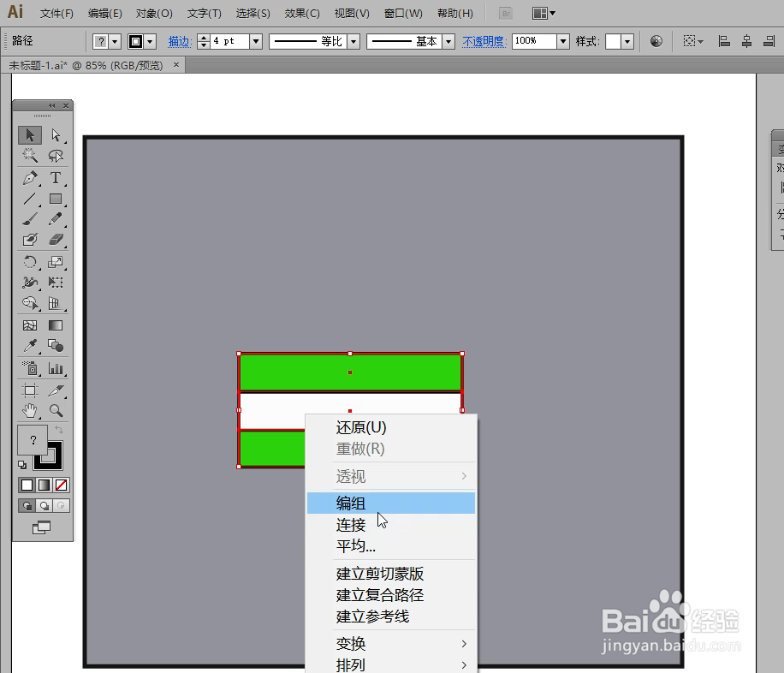This screenshot has height=673, width=784.
Task: Choose 编组 from the context menu
Action: click(350, 503)
